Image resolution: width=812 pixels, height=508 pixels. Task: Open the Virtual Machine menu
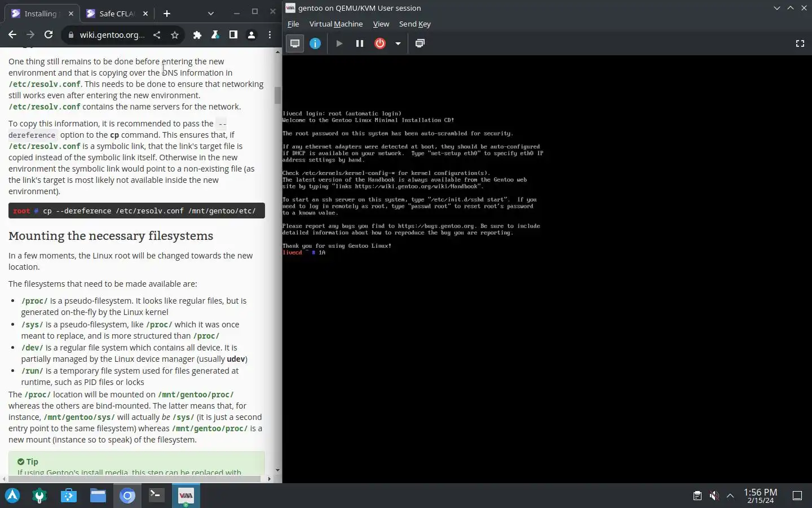[x=336, y=24]
